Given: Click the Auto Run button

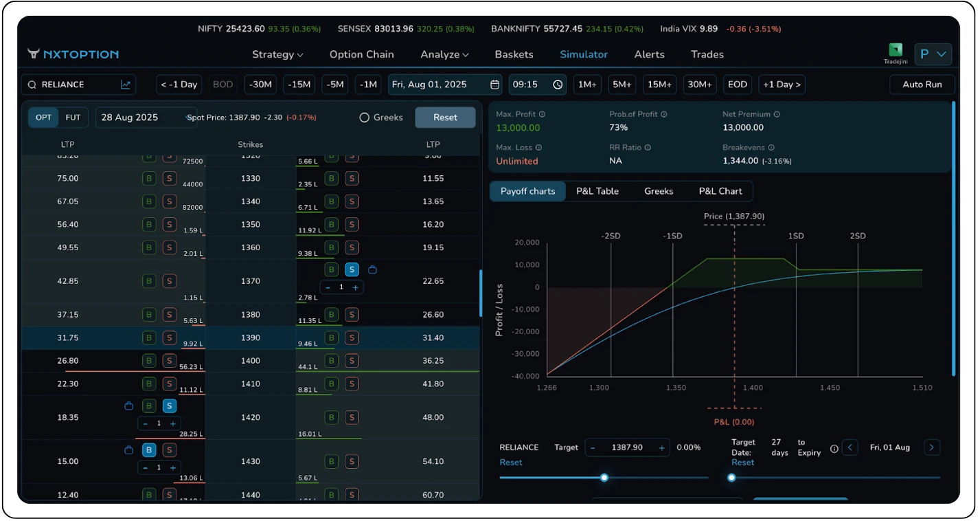Looking at the screenshot, I should [922, 85].
